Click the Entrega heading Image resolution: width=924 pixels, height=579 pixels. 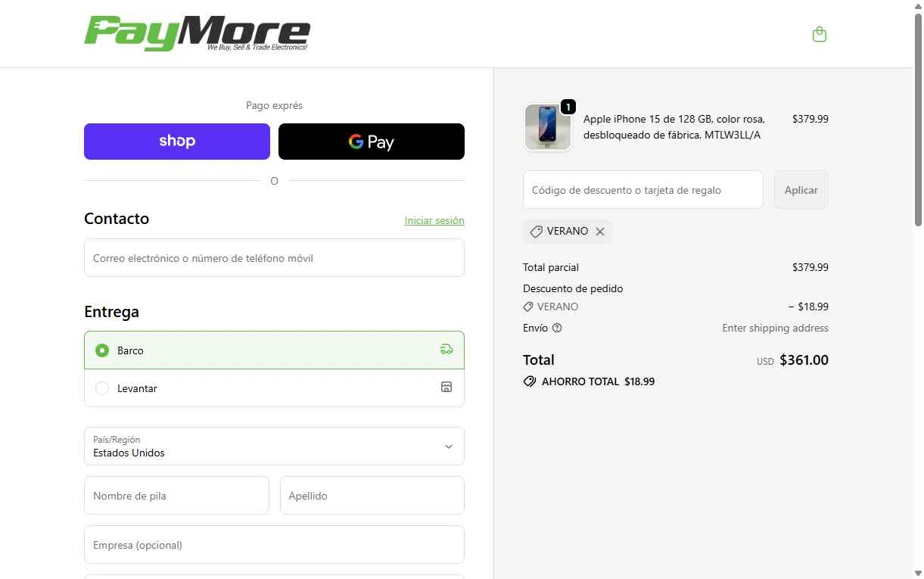[111, 312]
